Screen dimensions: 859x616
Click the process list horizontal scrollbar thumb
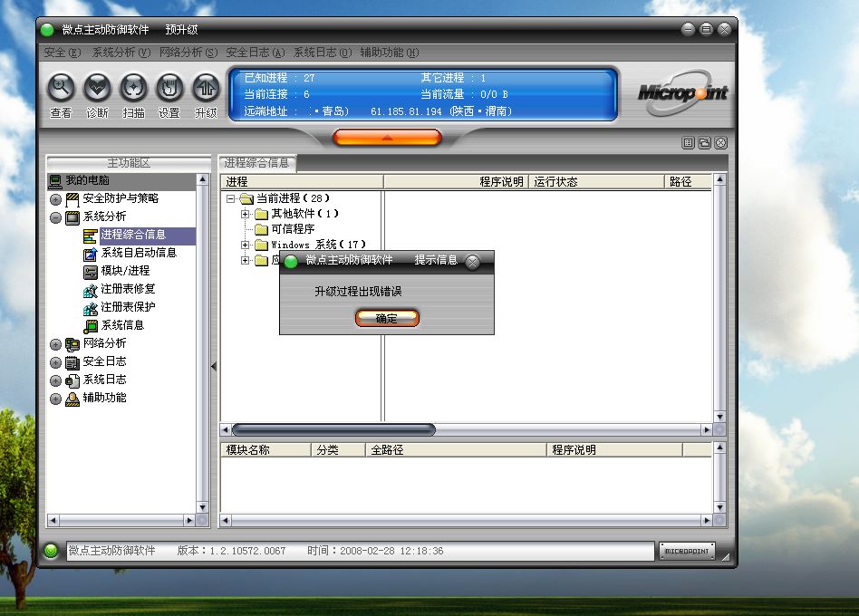[x=333, y=429]
